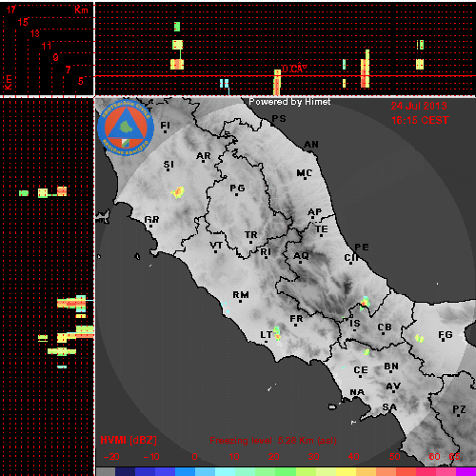Click the '11' km height label
Viewport: 476px width, 476px height.
(47, 46)
